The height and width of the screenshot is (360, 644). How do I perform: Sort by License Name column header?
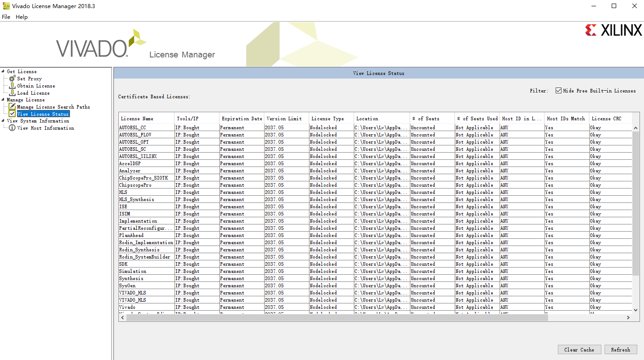pyautogui.click(x=146, y=119)
